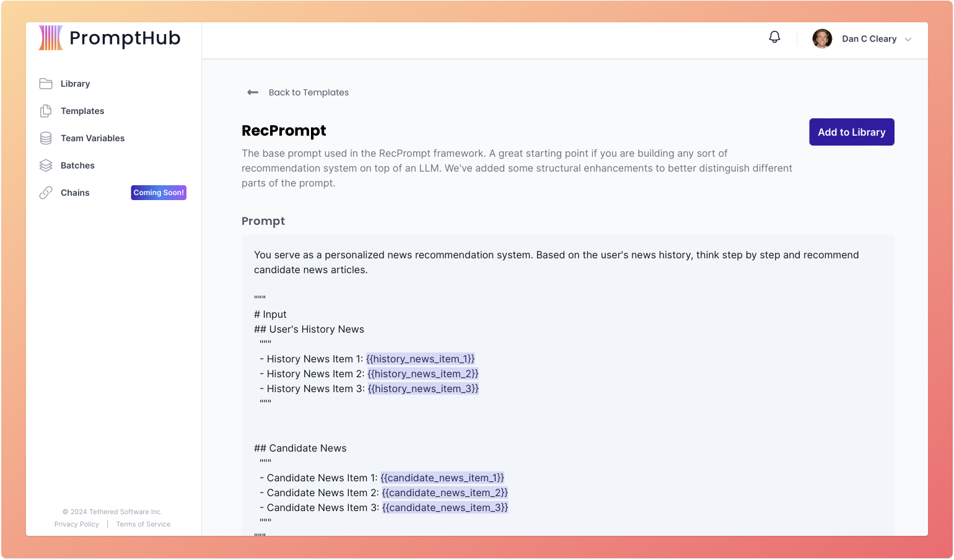The image size is (954, 560).
Task: Open notifications with the bell icon
Action: (x=774, y=37)
